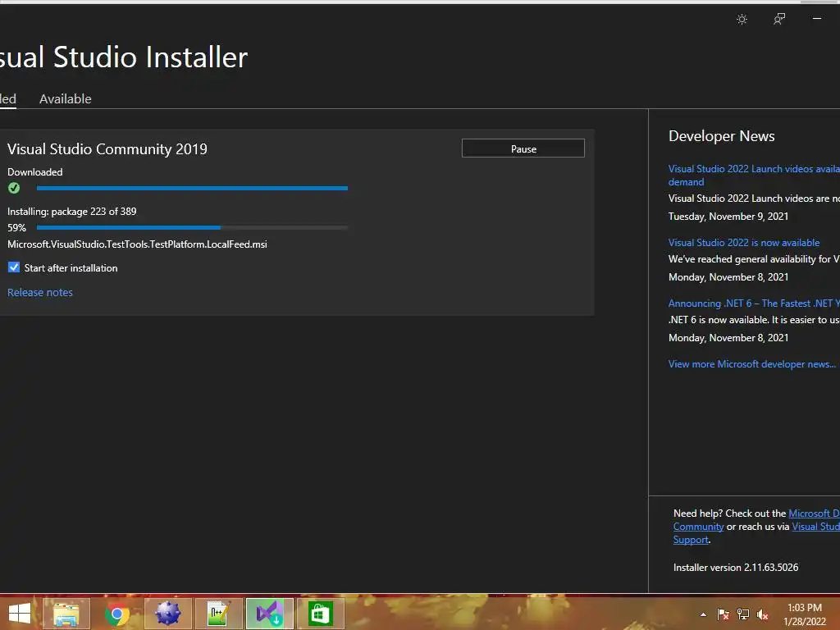Click the 59% percentage label

(16, 228)
